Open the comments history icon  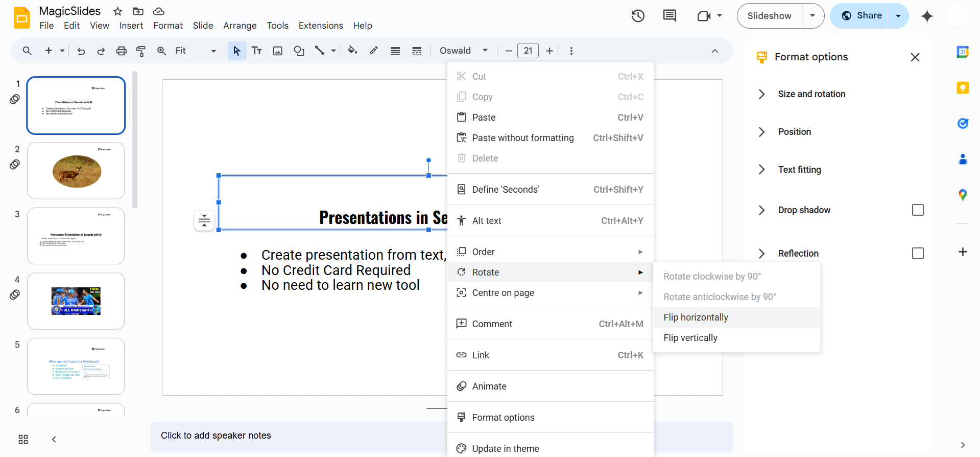pos(669,16)
